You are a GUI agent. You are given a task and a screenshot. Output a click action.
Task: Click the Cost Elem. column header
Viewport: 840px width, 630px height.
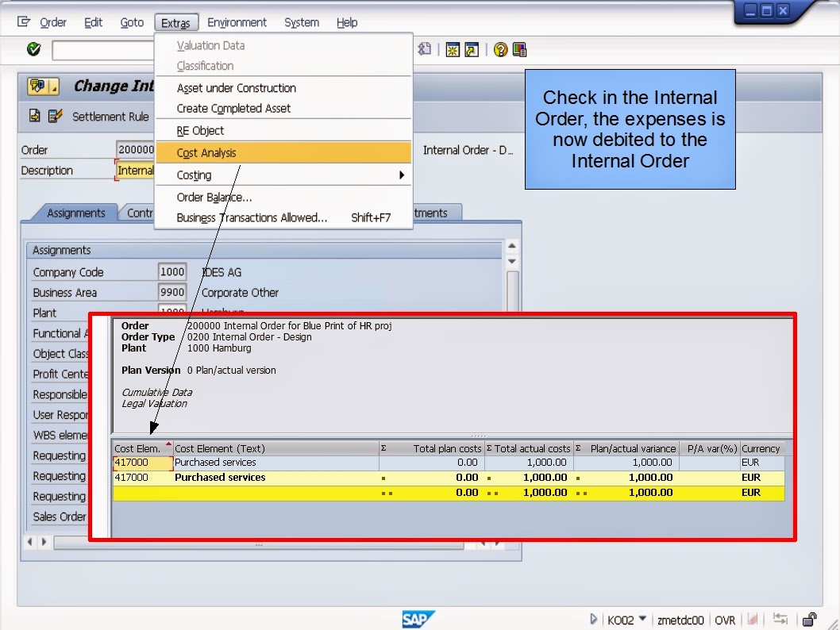pos(142,448)
